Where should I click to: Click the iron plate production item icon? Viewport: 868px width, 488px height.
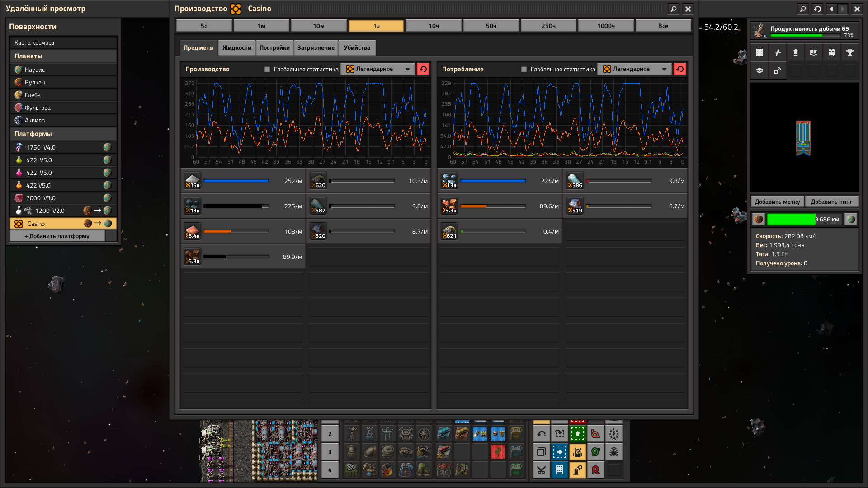pyautogui.click(x=193, y=181)
